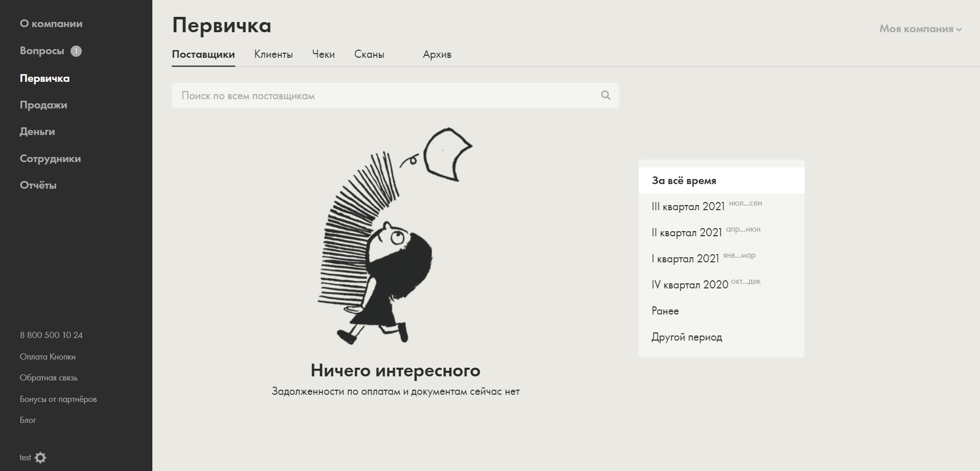
Task: Open the Оплата Кнопки link
Action: (48, 357)
